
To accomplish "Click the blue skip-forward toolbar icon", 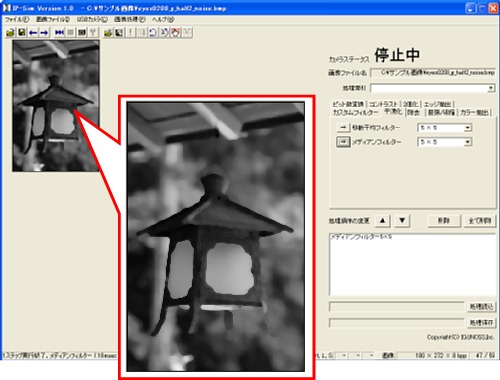I will (x=59, y=32).
